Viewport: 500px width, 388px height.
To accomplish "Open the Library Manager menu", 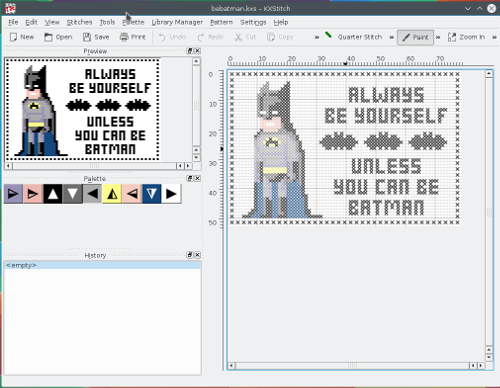I will pyautogui.click(x=177, y=22).
